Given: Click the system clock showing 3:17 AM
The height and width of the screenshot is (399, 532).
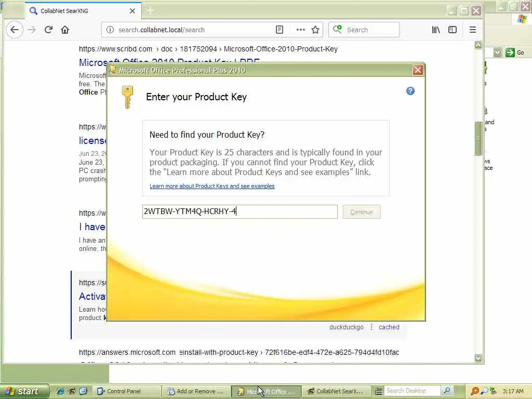Looking at the screenshot, I should click(513, 391).
